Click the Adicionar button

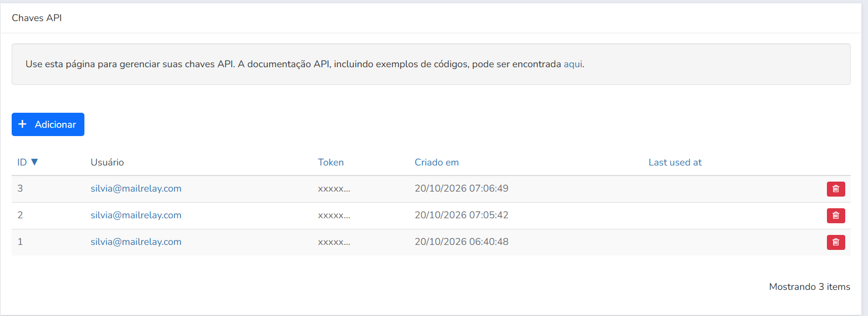[48, 124]
